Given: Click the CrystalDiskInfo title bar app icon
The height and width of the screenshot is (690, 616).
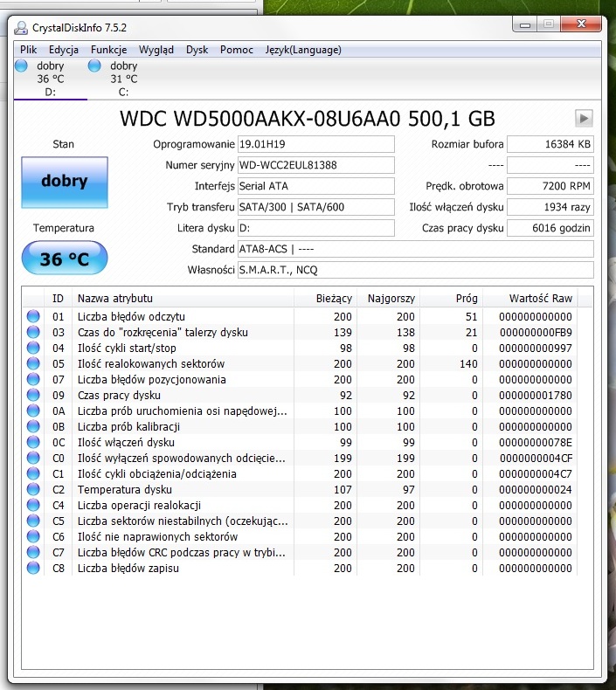Looking at the screenshot, I should [x=21, y=28].
